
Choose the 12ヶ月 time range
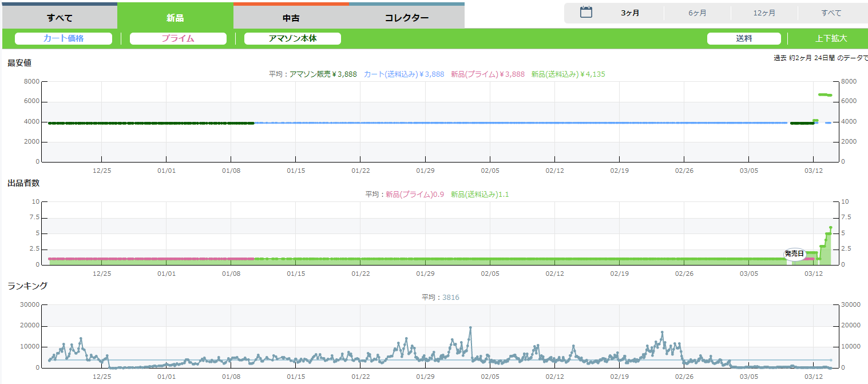764,13
